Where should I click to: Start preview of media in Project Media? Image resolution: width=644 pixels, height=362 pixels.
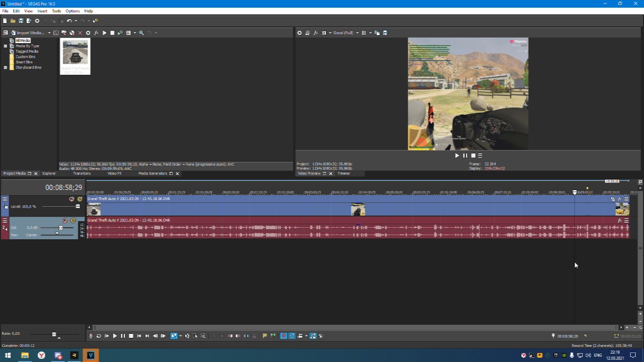click(104, 33)
